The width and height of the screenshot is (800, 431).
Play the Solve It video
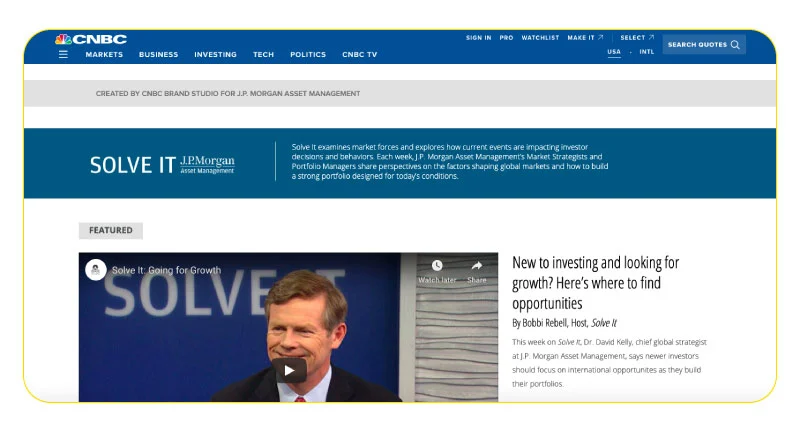(289, 370)
